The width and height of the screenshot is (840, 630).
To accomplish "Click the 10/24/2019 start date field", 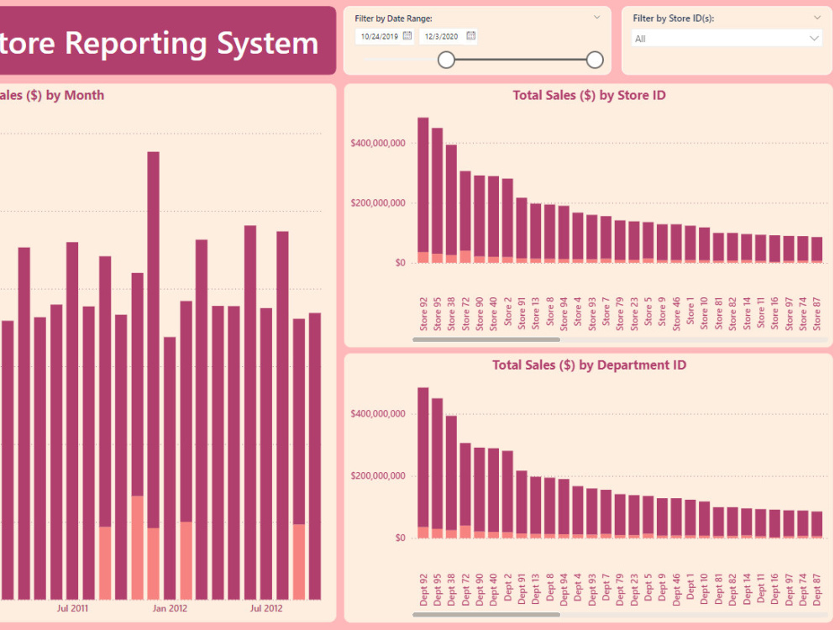I will coord(381,36).
